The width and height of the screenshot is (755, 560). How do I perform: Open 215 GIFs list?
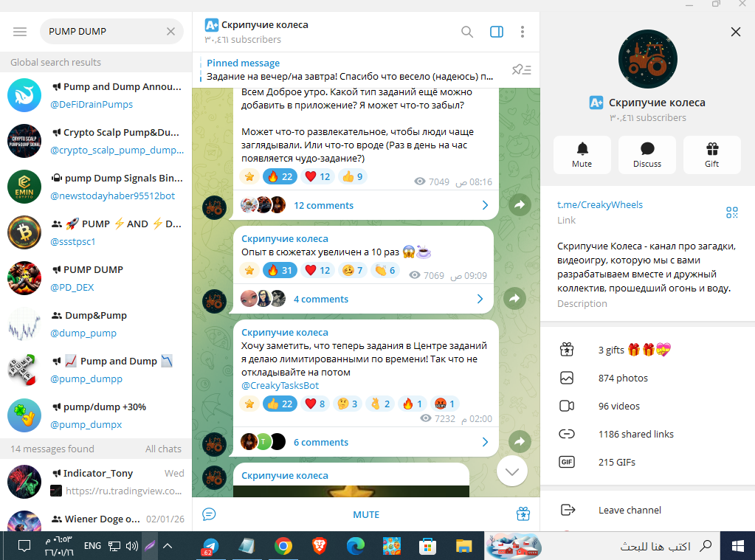(648, 462)
